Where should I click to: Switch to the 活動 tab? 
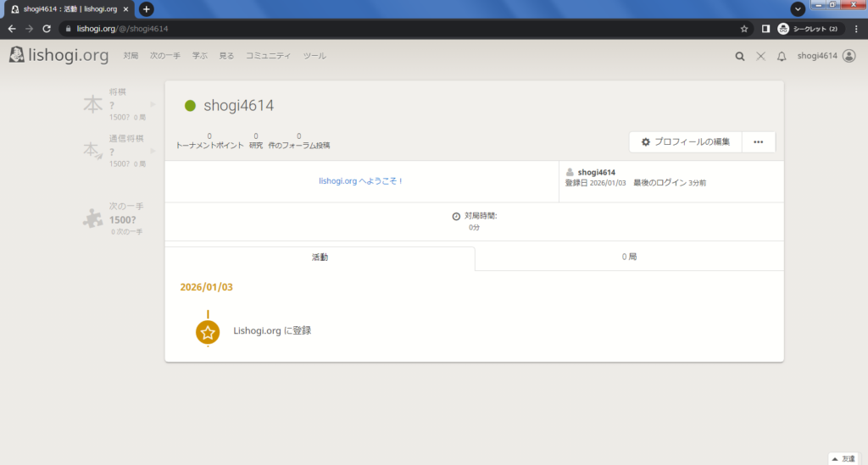coord(320,257)
